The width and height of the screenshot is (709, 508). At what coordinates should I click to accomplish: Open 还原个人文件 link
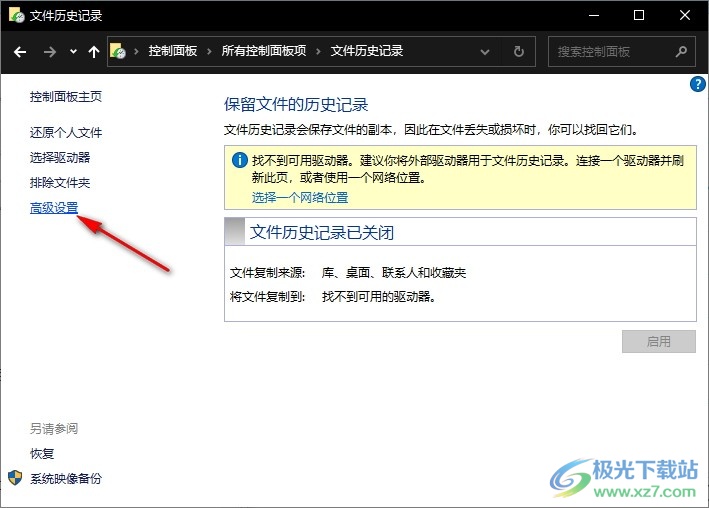point(66,133)
